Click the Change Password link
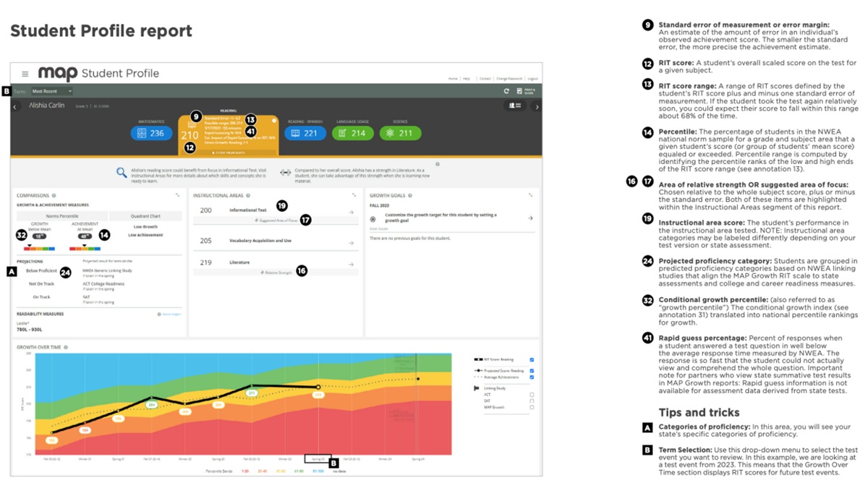868x488 pixels. tap(510, 78)
